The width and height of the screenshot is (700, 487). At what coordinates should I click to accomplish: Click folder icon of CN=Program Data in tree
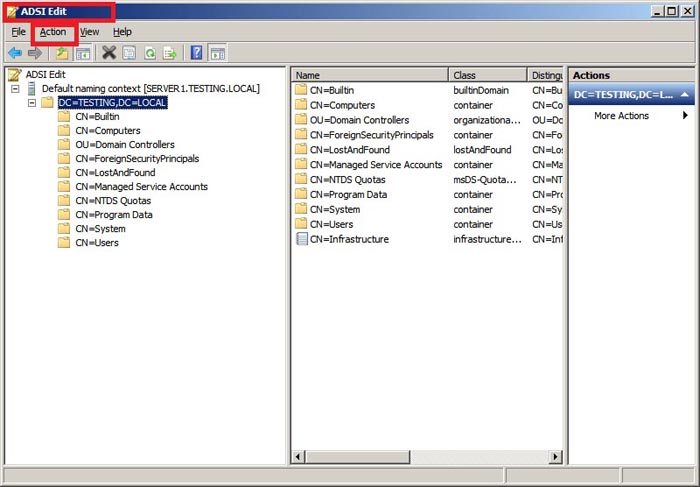pos(64,214)
